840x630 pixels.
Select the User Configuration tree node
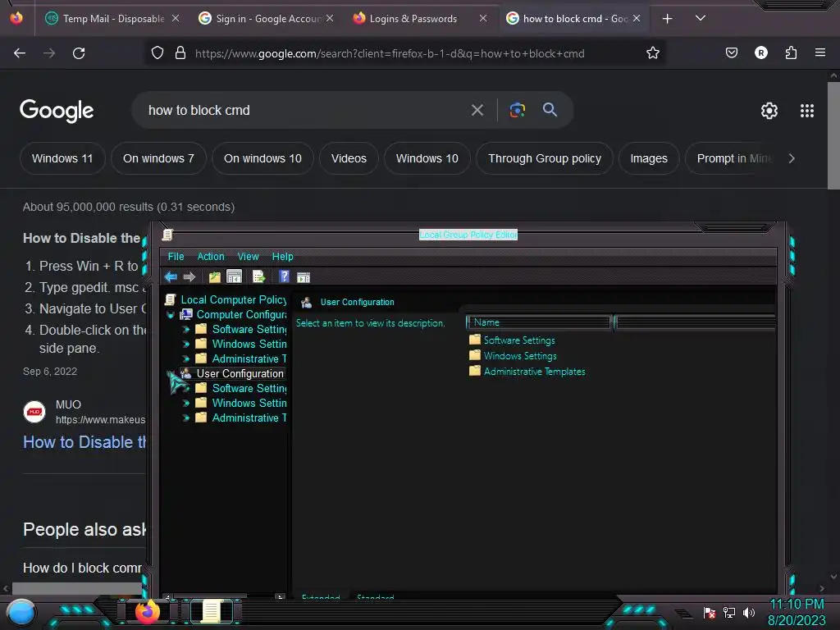[x=240, y=373]
